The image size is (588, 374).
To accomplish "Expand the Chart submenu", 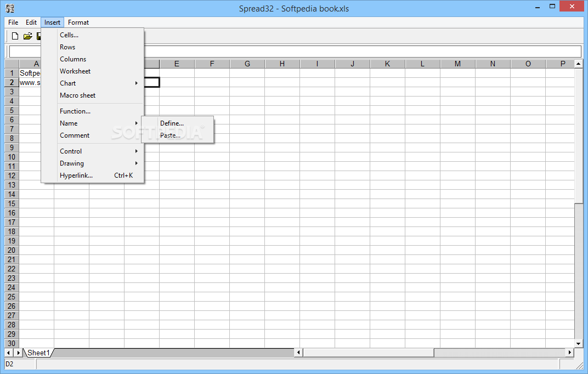I will pos(92,83).
